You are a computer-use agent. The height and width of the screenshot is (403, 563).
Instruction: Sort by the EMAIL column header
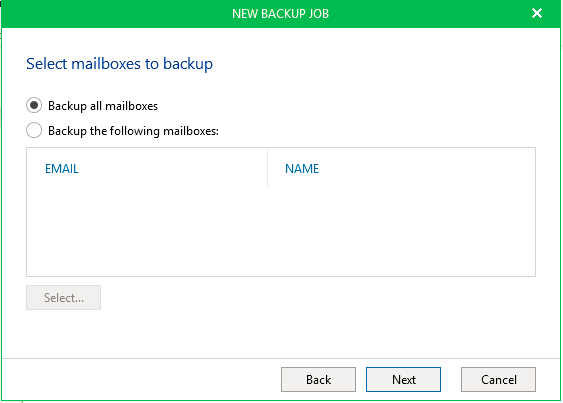[x=62, y=168]
